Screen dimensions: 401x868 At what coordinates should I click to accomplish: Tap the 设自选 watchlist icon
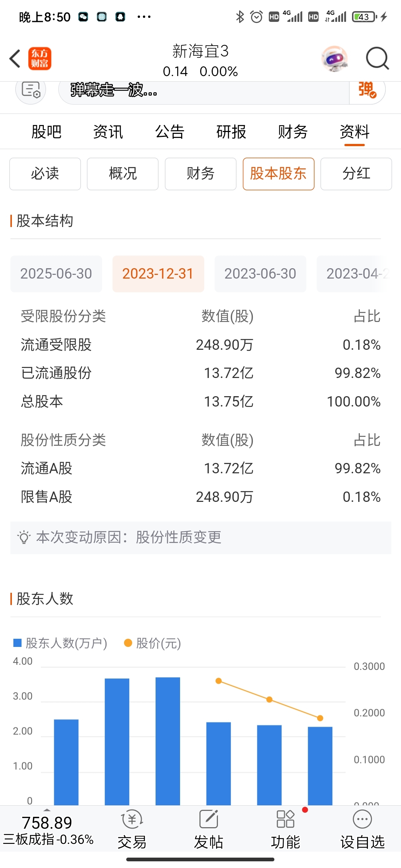click(362, 831)
